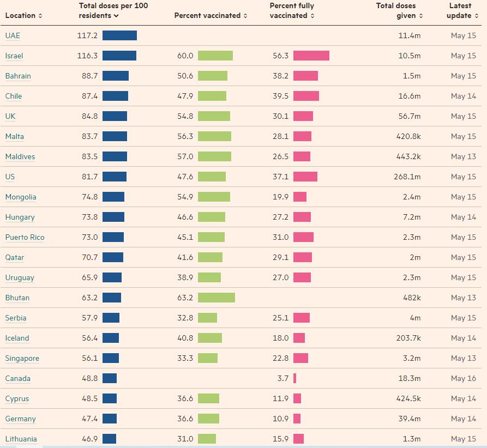Sort table by Location column

23,15
